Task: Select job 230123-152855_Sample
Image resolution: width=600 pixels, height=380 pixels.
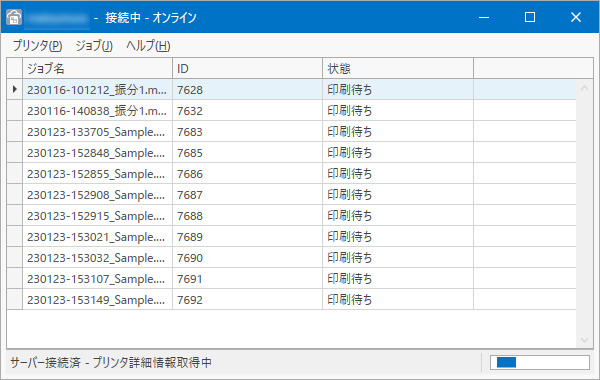Action: 98,174
